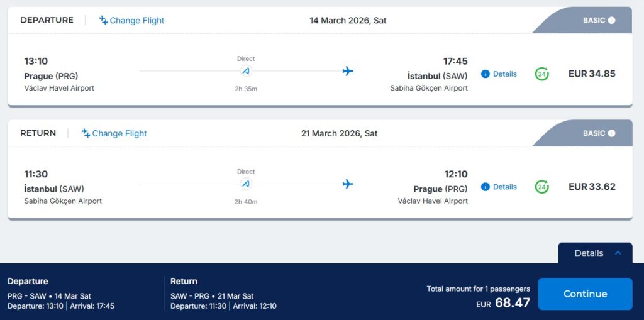Click the departure Change Flight icon

point(104,20)
